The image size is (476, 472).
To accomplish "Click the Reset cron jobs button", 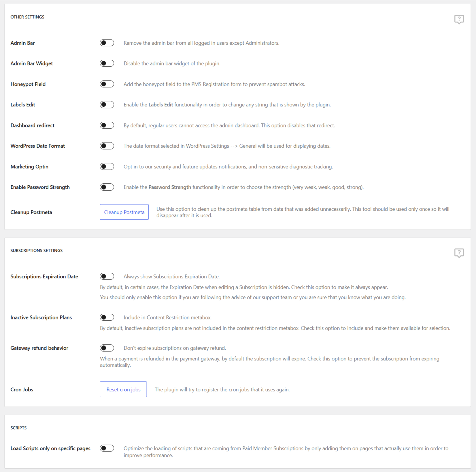I will pos(123,389).
